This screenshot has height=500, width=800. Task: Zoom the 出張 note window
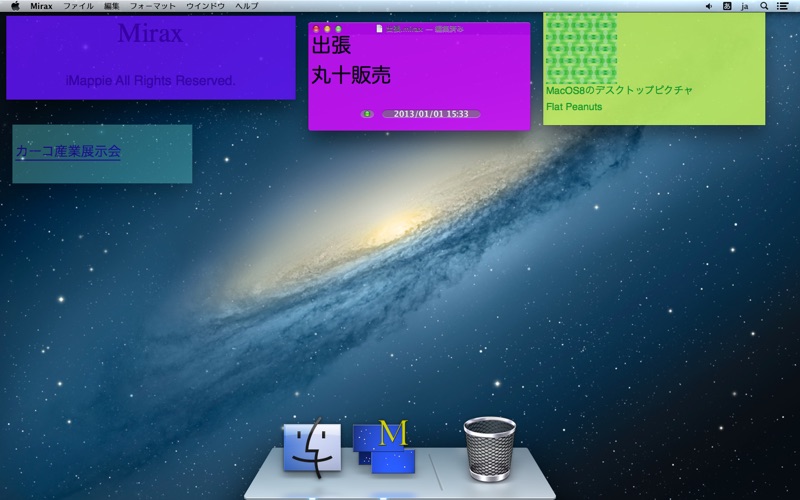tap(338, 29)
